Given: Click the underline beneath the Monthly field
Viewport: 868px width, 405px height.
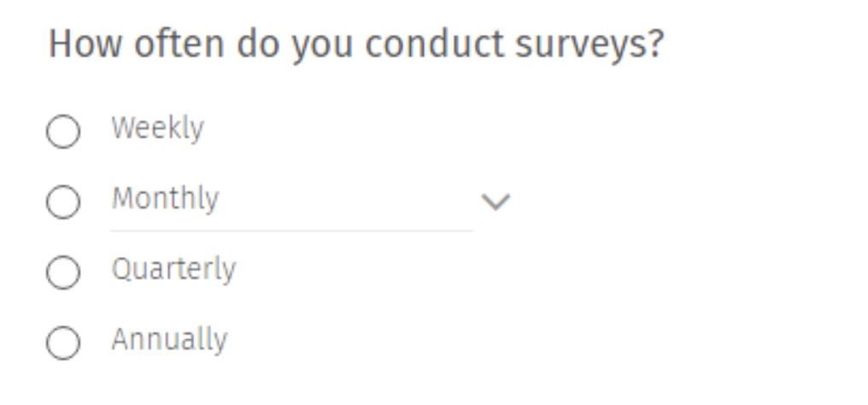Looking at the screenshot, I should click(x=290, y=231).
